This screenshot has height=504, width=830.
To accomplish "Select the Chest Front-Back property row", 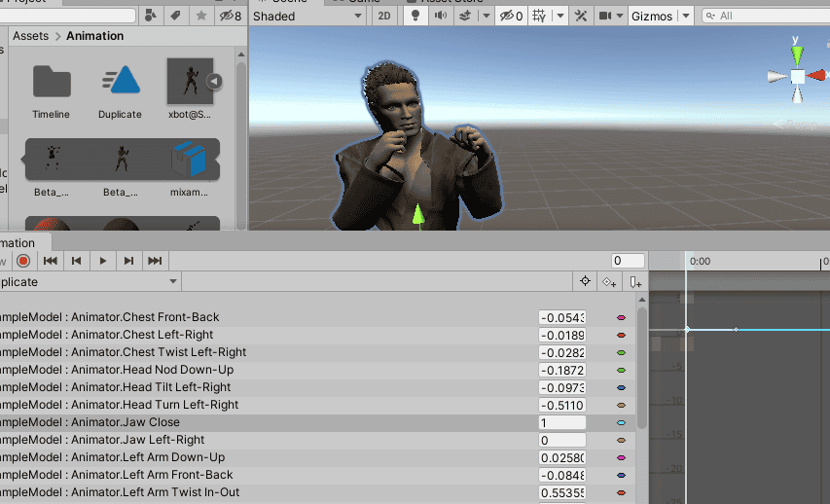I will [317, 317].
